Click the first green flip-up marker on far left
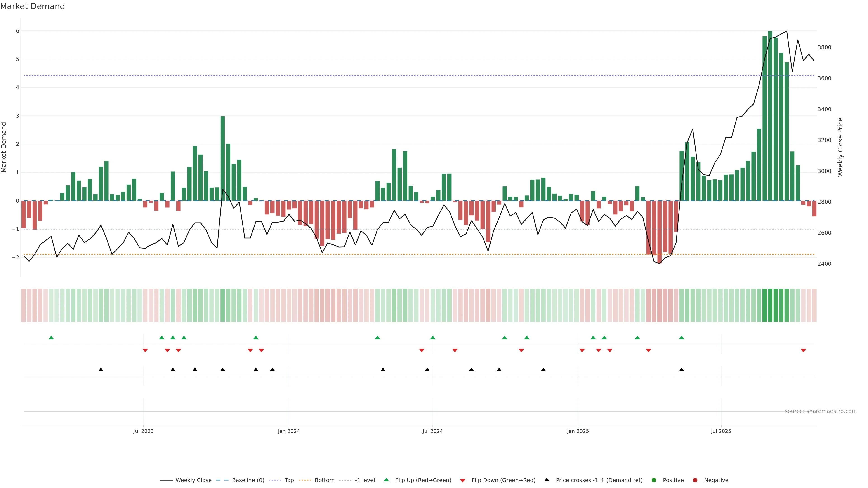 pos(51,338)
